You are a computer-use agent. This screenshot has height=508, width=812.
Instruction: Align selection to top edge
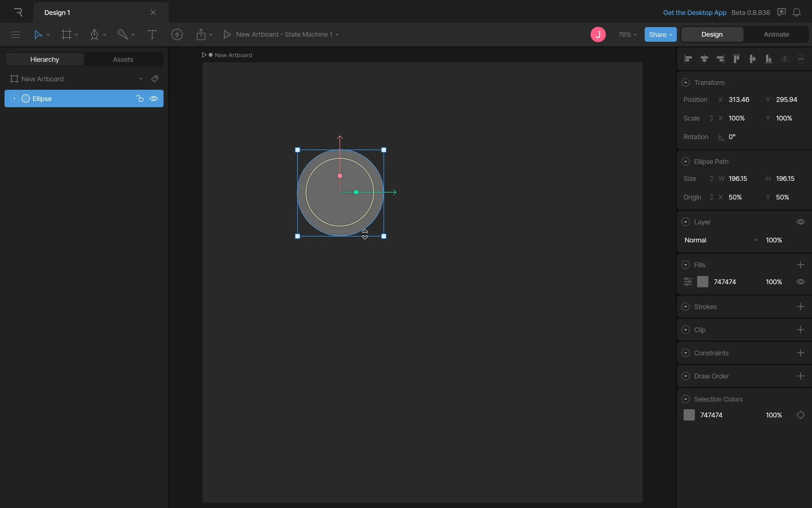point(736,59)
